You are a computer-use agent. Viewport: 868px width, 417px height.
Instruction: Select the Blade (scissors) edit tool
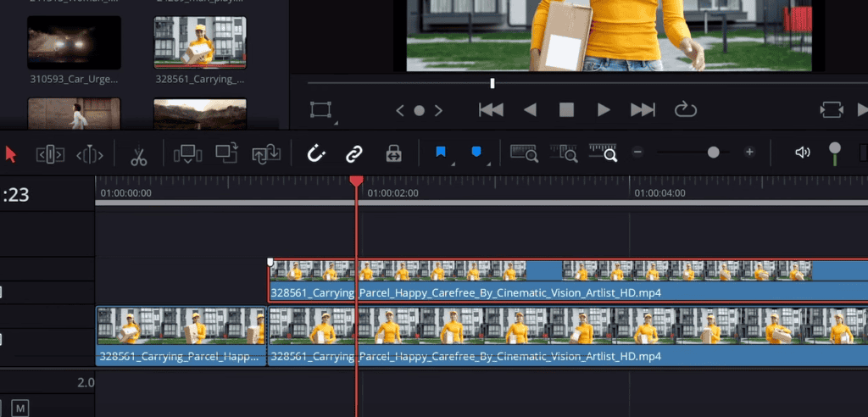[139, 156]
